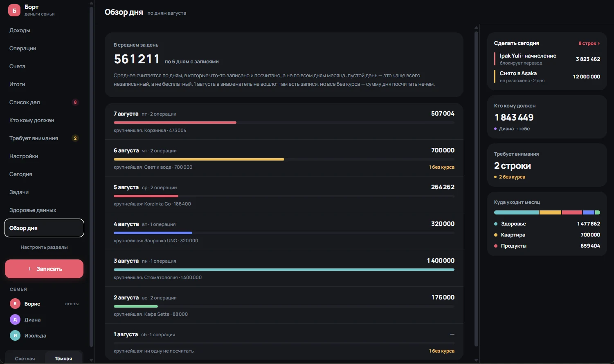The width and height of the screenshot is (614, 364).
Task: Open the Операции section
Action: pos(44,48)
